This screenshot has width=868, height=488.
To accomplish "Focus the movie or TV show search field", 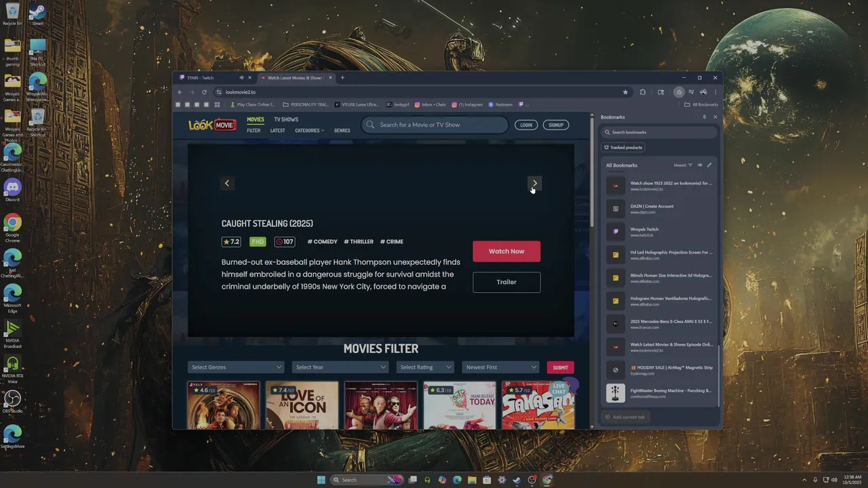I will [435, 125].
